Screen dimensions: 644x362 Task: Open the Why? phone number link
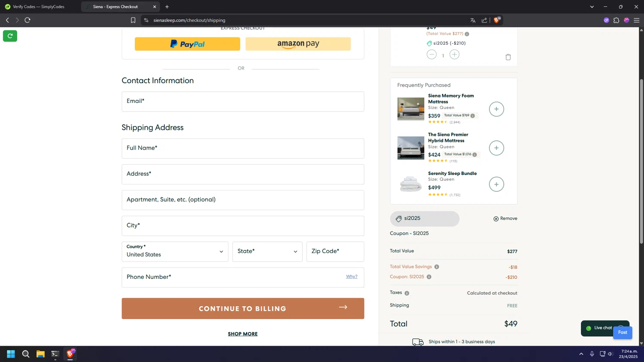pos(352,277)
